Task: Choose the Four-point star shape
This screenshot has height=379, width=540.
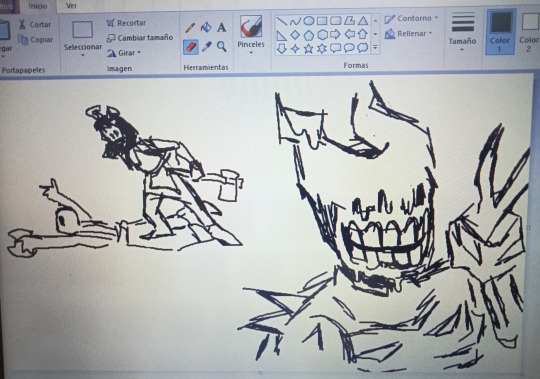Action: (295, 49)
